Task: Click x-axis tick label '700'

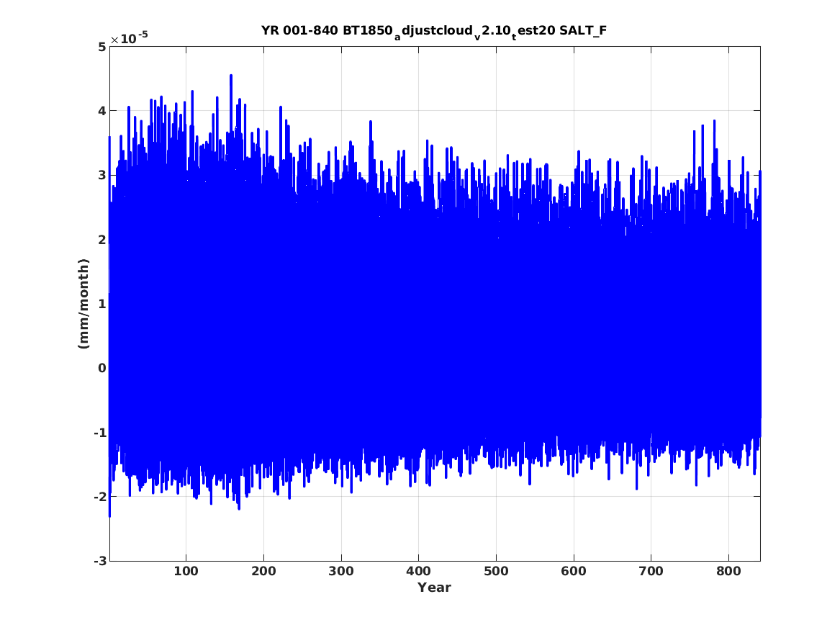Action: click(651, 571)
